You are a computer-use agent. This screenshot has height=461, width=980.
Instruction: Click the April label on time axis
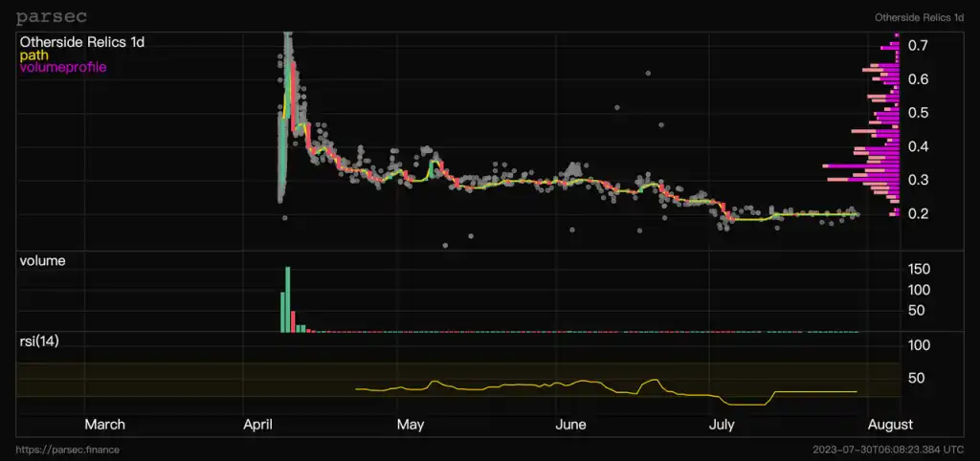pyautogui.click(x=260, y=425)
